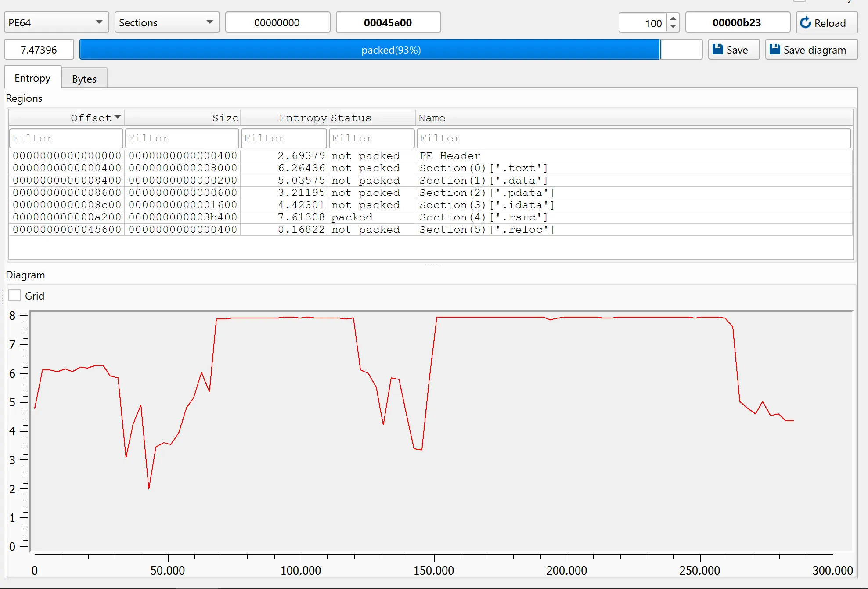Open the Sections mode dropdown
The height and width of the screenshot is (589, 868).
(167, 22)
